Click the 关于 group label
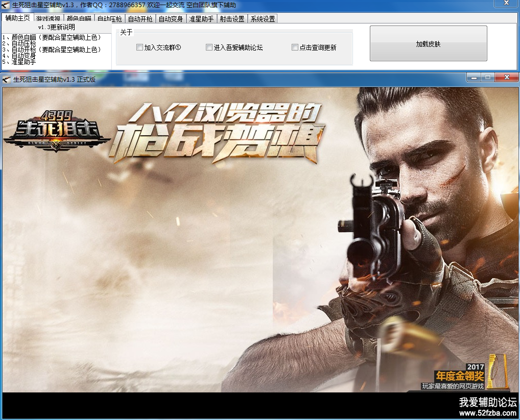The height and width of the screenshot is (420, 520). click(126, 32)
